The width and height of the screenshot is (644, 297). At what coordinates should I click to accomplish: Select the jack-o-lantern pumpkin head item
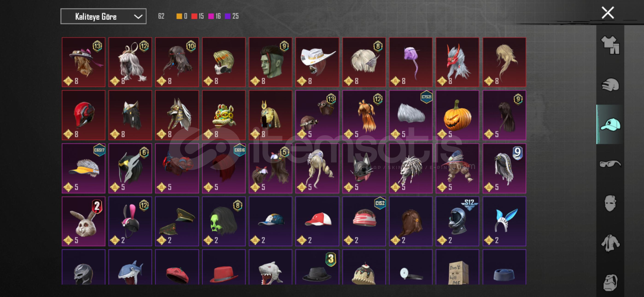coord(457,115)
